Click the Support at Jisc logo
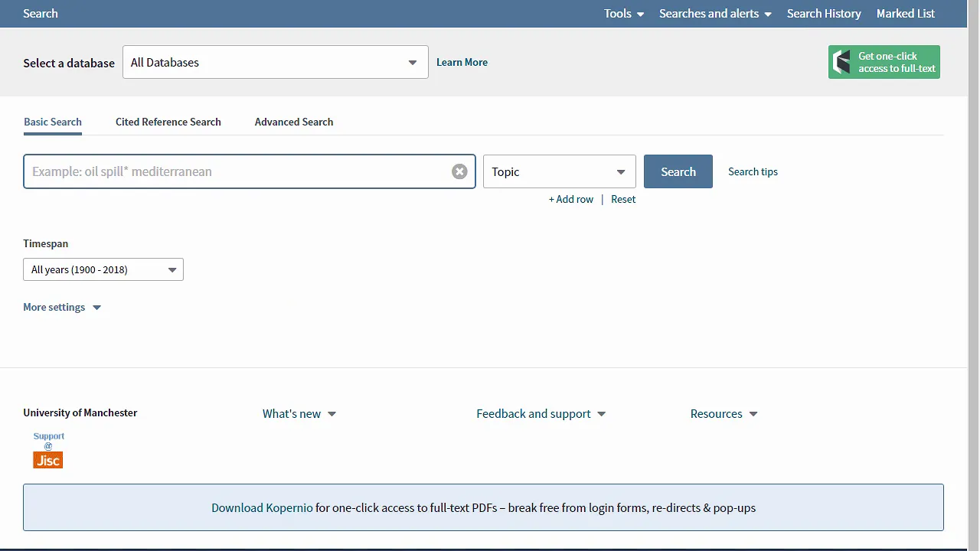Screen dimensions: 980x551 (x=48, y=450)
